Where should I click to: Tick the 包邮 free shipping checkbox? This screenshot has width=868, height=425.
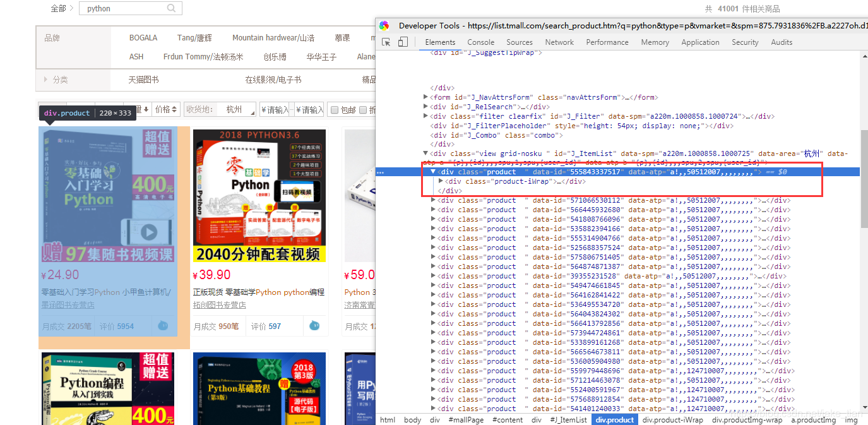335,110
